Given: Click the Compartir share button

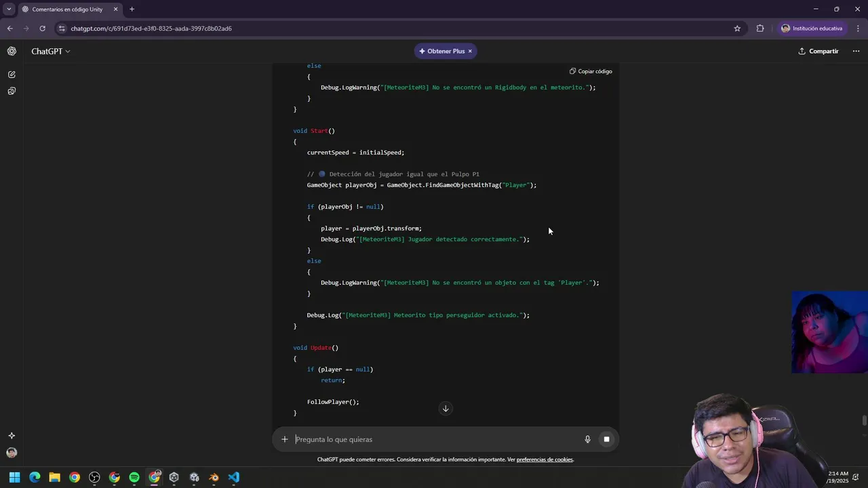Looking at the screenshot, I should click(818, 52).
